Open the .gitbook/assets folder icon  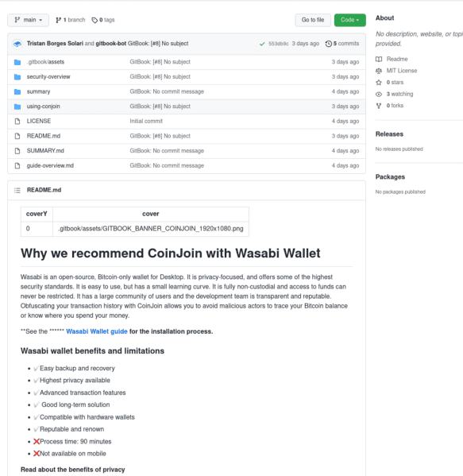coord(17,62)
